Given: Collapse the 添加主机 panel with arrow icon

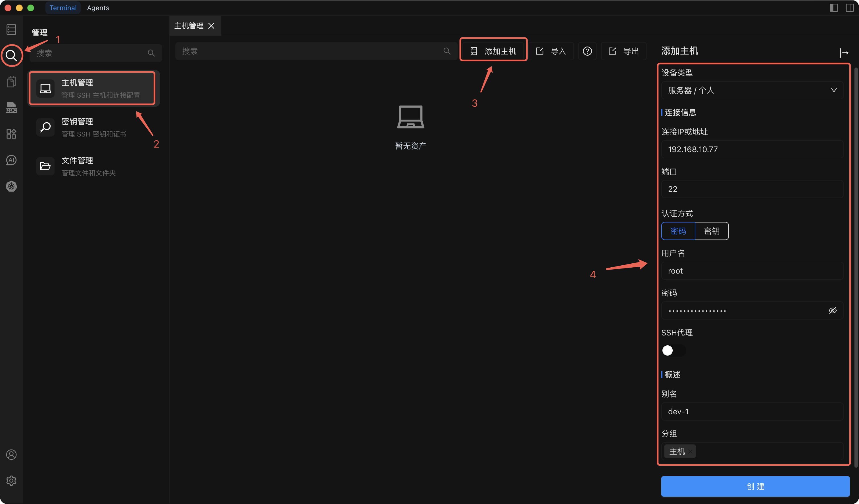Looking at the screenshot, I should (844, 52).
